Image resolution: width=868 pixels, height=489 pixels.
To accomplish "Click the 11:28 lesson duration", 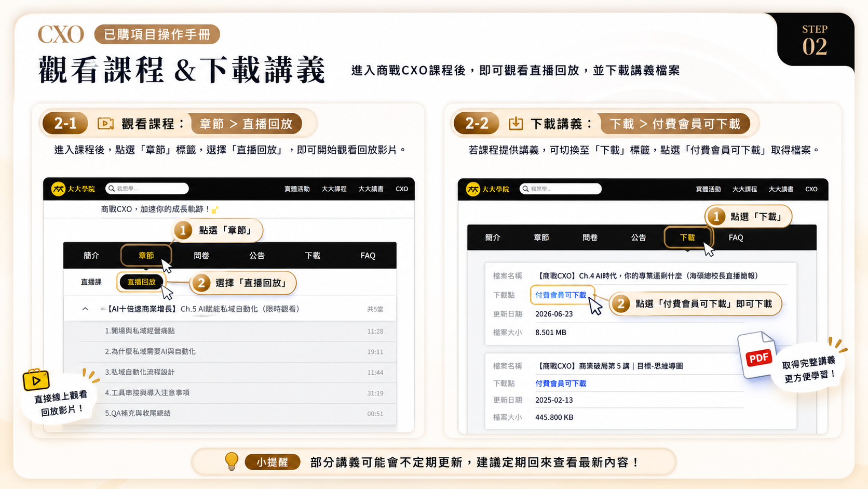I will [x=375, y=332].
